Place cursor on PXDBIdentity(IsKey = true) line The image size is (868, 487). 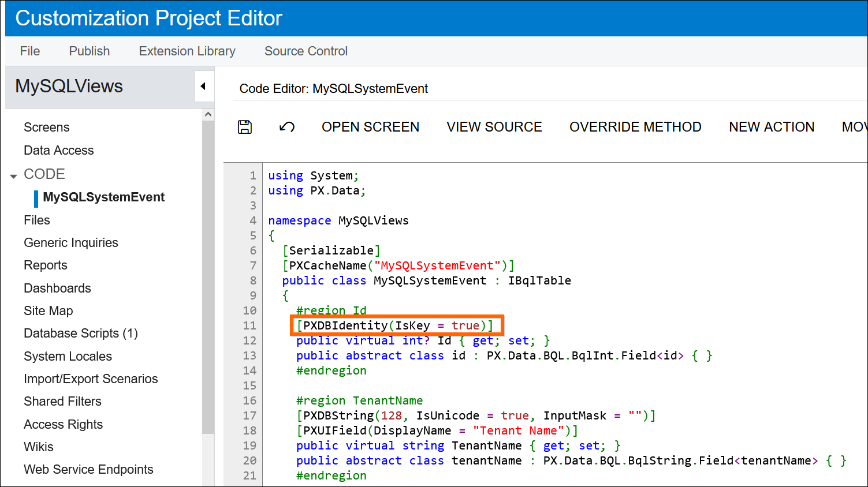[x=395, y=325]
